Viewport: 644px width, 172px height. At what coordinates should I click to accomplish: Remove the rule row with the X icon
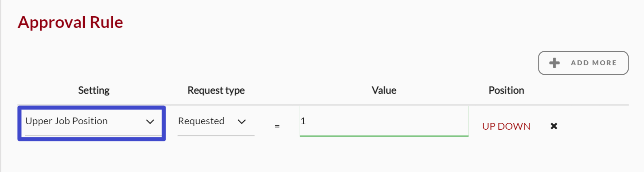554,126
